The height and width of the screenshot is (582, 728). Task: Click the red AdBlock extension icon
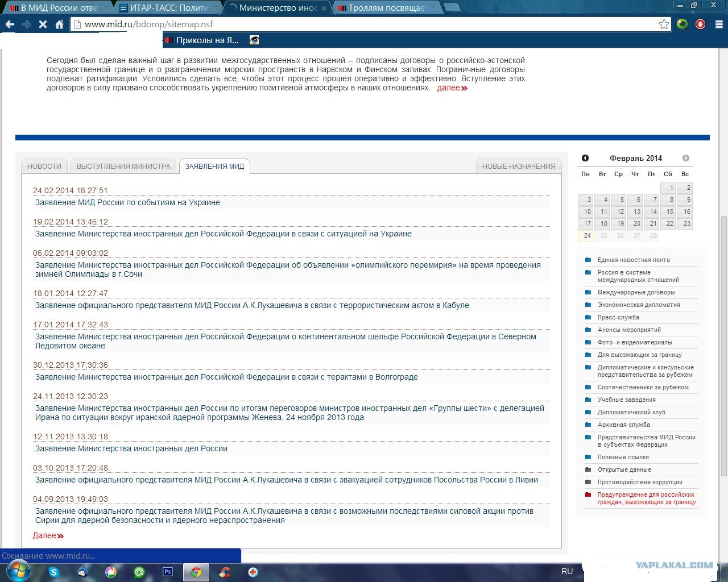[x=700, y=24]
